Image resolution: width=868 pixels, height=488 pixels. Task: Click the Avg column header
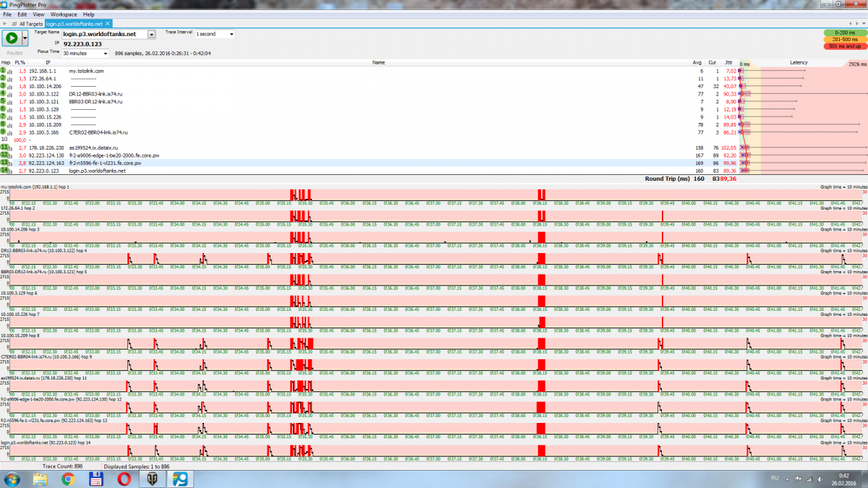(697, 63)
